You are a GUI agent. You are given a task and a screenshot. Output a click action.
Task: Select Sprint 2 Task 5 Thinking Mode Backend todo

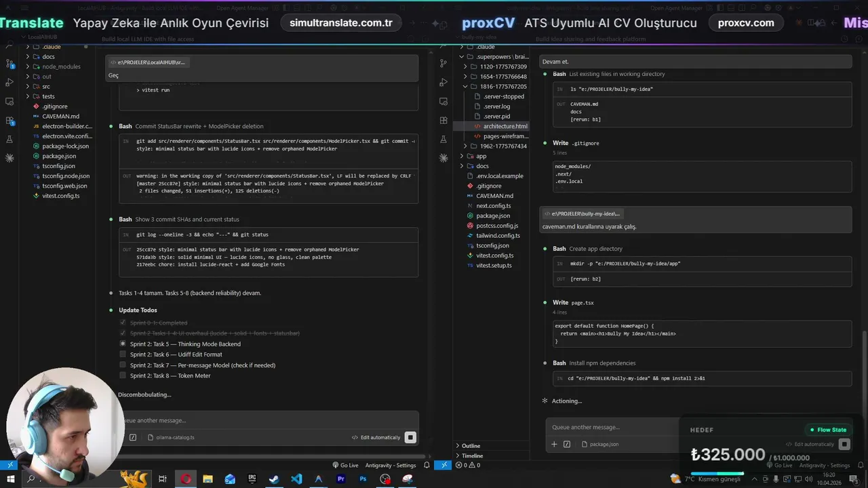click(x=123, y=344)
